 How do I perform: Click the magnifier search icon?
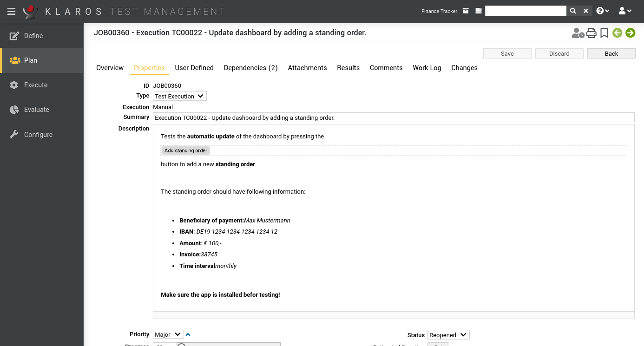coord(573,11)
